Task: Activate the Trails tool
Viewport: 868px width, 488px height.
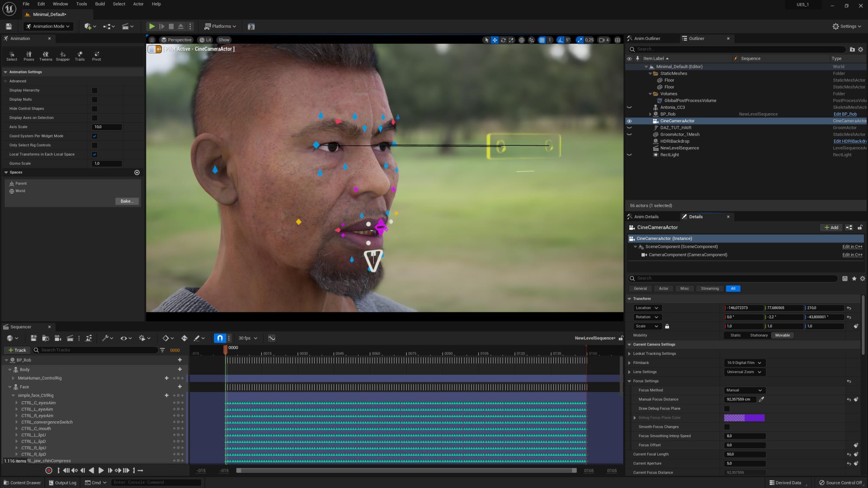Action: [x=79, y=56]
